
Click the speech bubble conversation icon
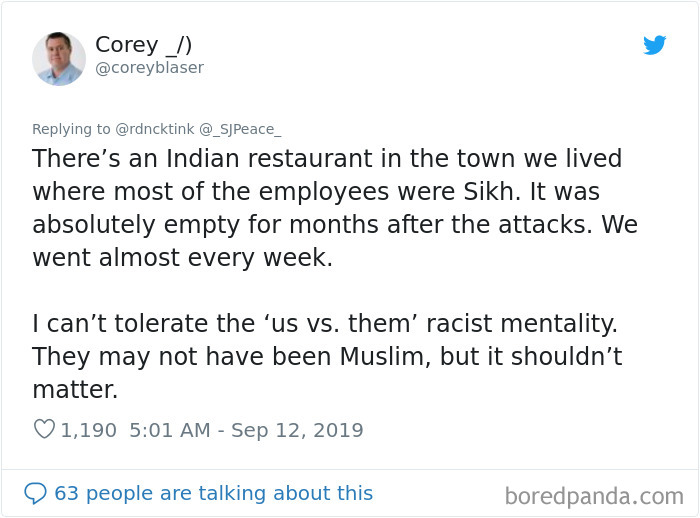[x=35, y=493]
